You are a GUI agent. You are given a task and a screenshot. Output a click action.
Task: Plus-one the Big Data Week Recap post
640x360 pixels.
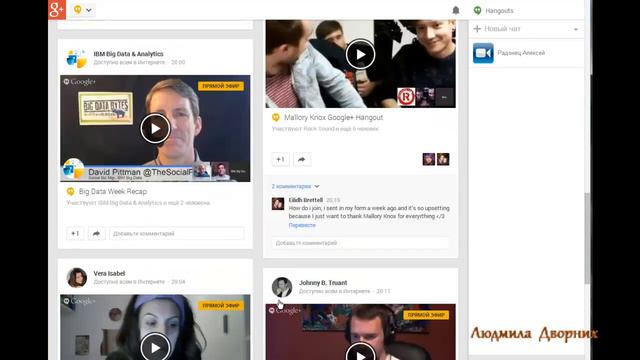[x=75, y=233]
